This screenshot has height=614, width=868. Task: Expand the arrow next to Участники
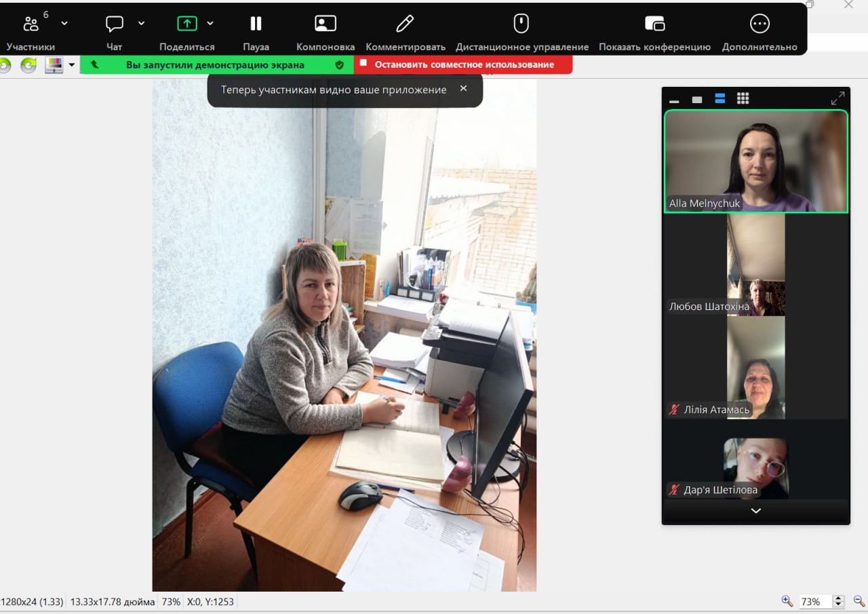click(64, 23)
